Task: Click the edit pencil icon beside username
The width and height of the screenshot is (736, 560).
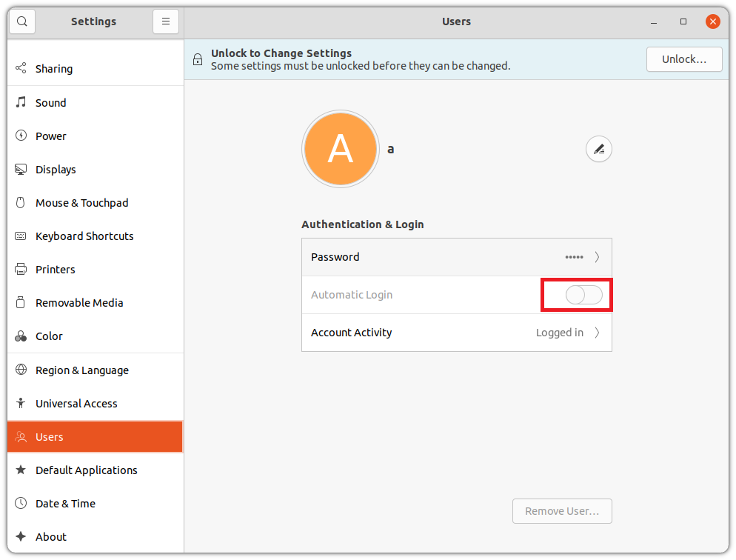Action: tap(598, 150)
